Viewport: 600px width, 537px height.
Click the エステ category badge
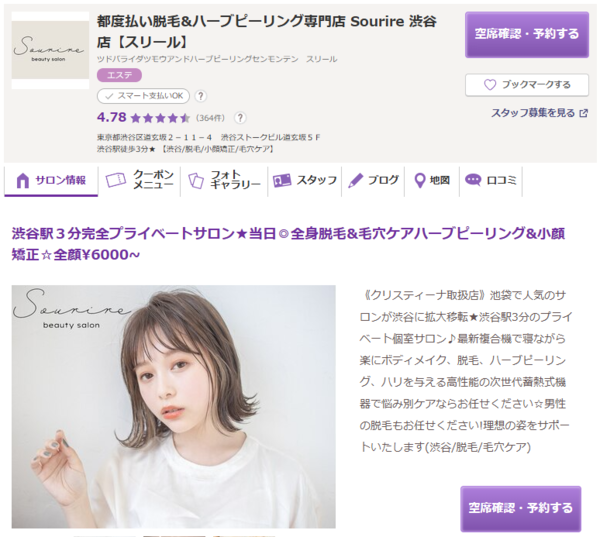point(119,75)
